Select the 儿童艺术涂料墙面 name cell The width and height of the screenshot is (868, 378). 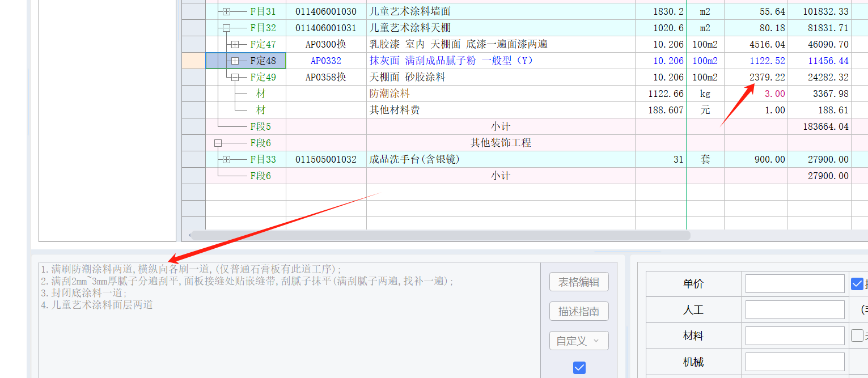501,11
